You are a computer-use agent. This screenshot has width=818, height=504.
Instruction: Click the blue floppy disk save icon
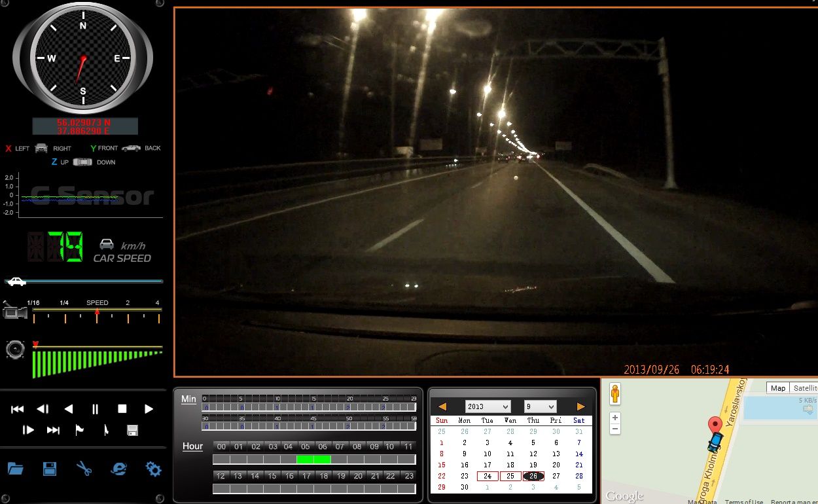49,469
